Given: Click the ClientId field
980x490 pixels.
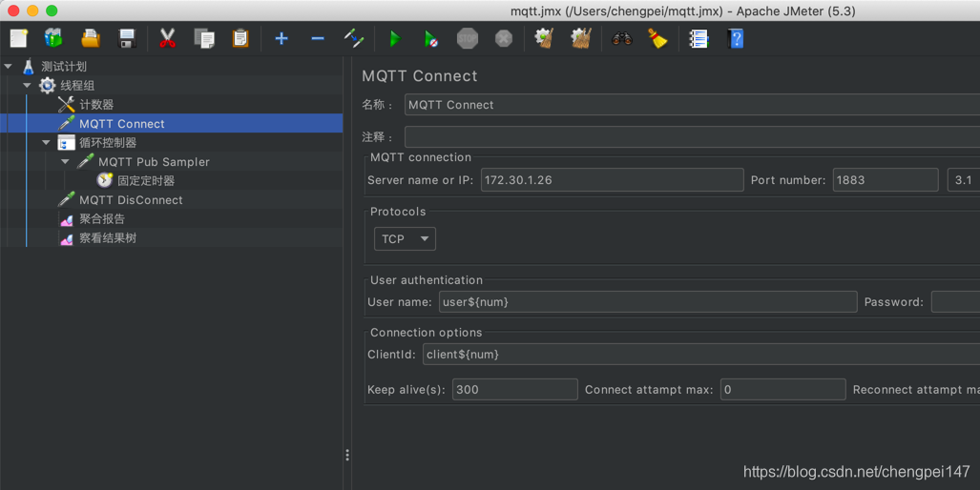Looking at the screenshot, I should (701, 355).
